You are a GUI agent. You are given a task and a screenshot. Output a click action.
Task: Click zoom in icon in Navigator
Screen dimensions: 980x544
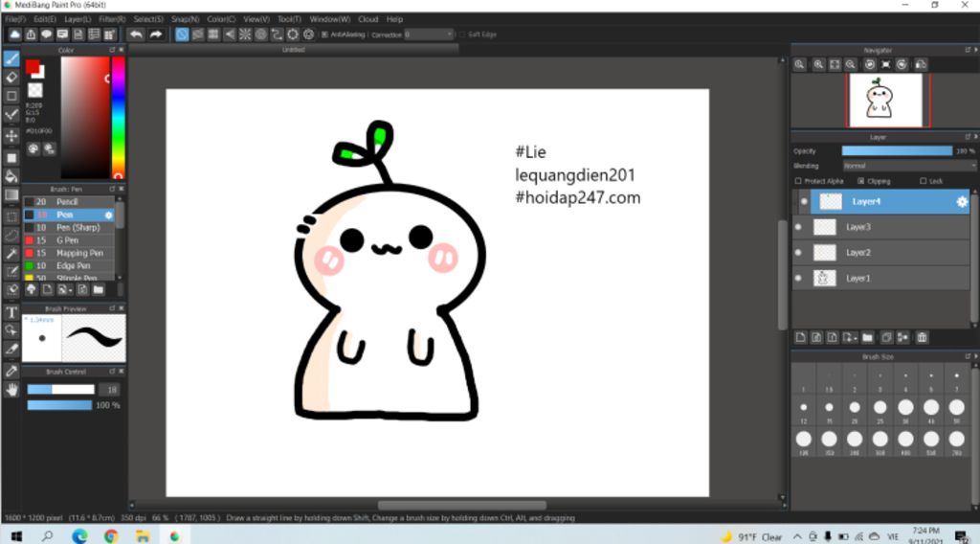[818, 64]
